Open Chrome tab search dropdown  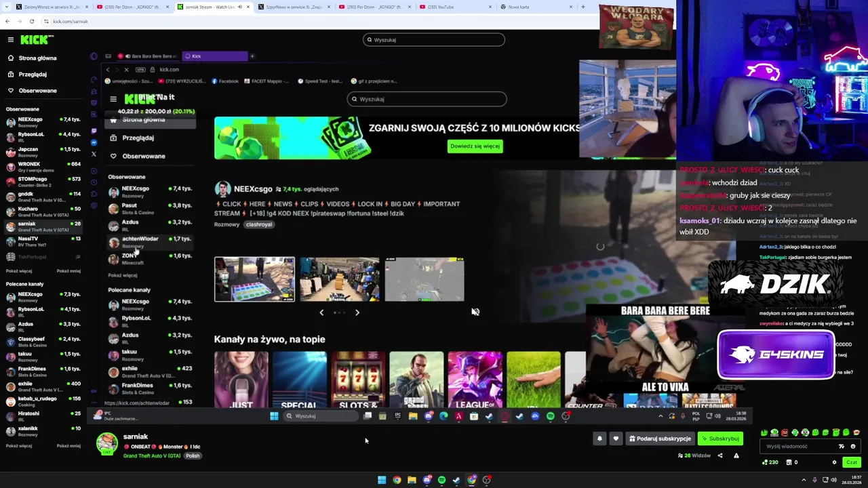5,7
